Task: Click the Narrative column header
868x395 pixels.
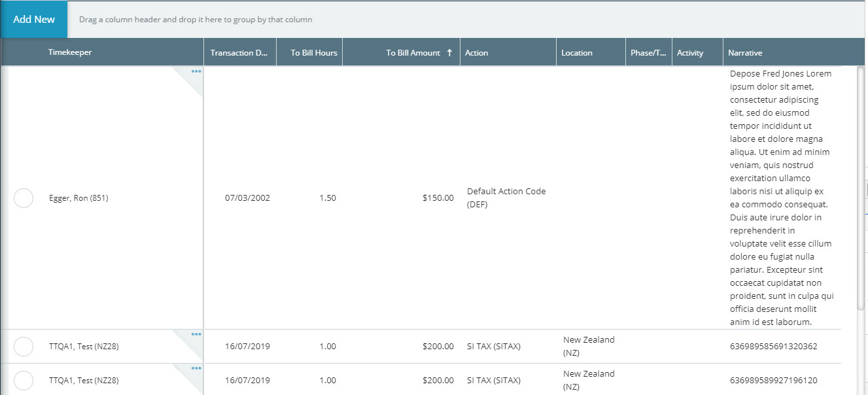Action: tap(745, 53)
